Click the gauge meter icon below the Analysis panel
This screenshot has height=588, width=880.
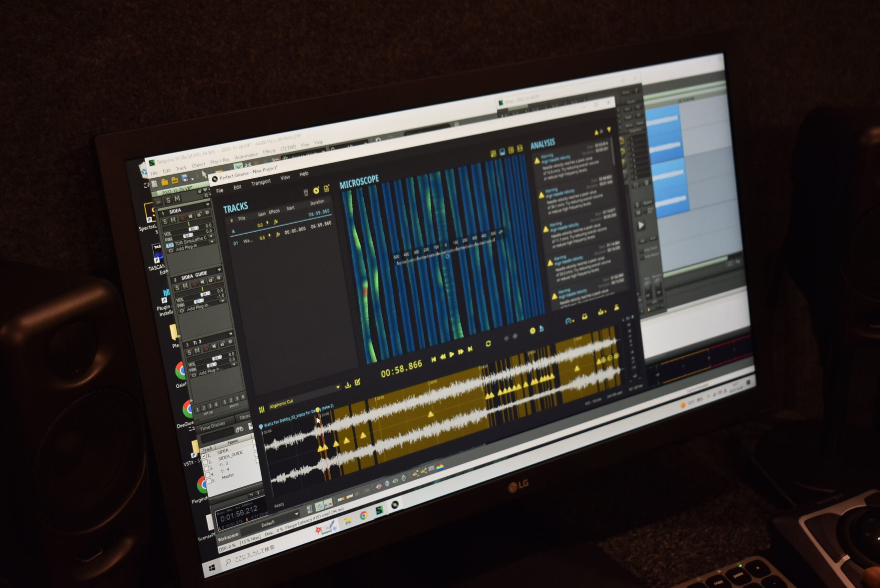click(569, 321)
